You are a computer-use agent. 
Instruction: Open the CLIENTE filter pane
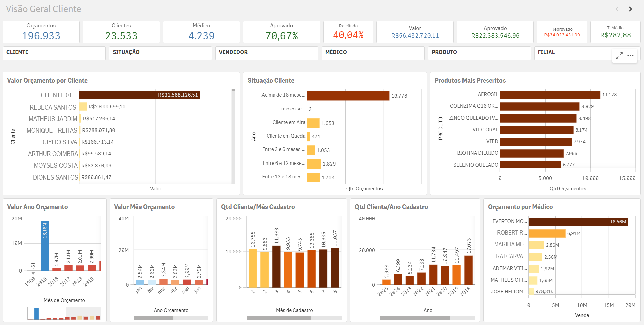point(54,52)
